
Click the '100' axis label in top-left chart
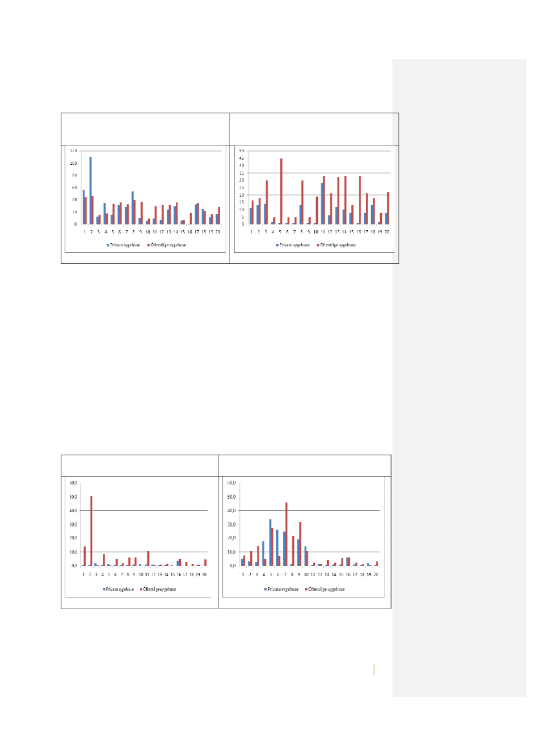tap(73, 163)
